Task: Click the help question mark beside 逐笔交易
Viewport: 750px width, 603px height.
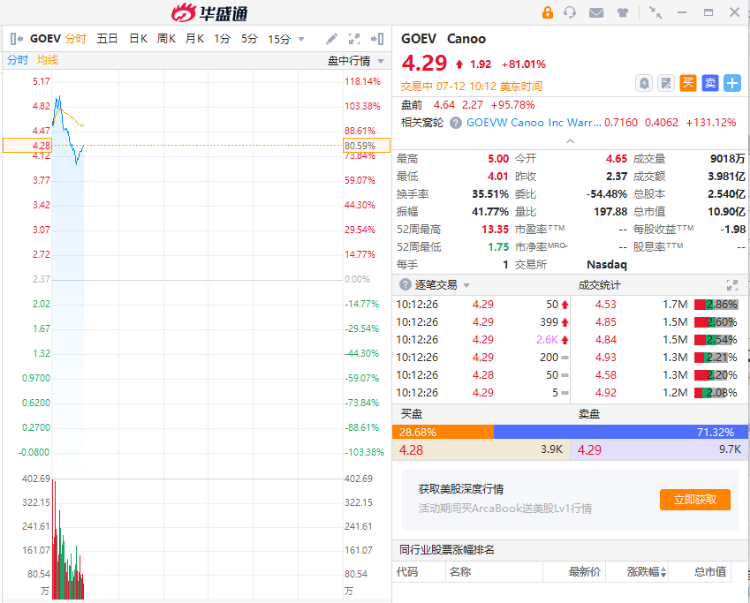Action: [x=404, y=285]
